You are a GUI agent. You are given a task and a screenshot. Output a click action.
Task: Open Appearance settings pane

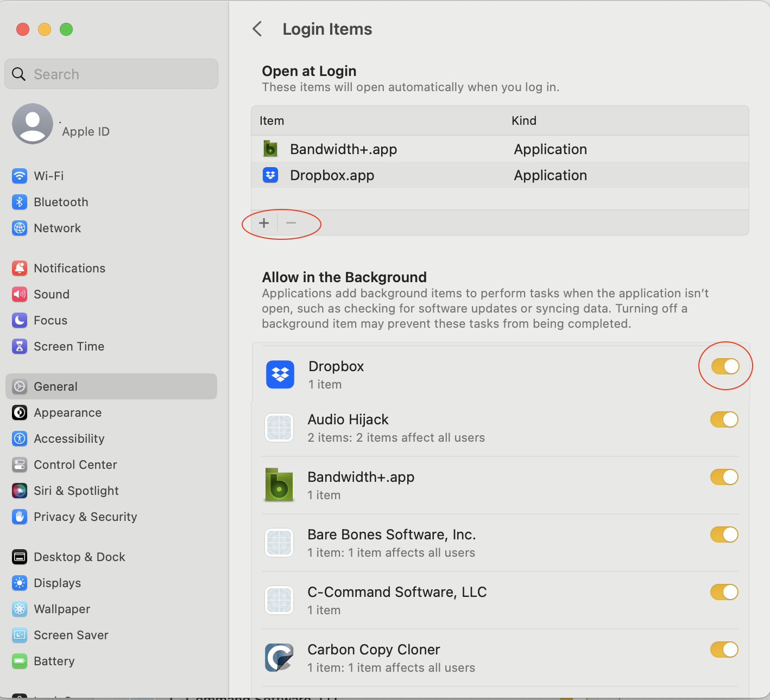tap(111, 412)
